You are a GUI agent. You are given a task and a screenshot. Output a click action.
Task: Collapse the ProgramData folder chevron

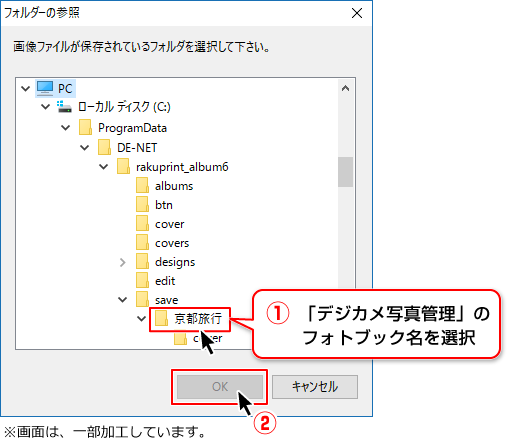coord(66,128)
